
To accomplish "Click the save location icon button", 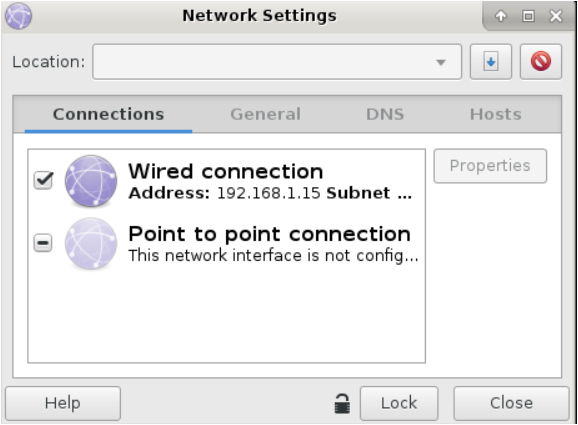I will click(491, 62).
